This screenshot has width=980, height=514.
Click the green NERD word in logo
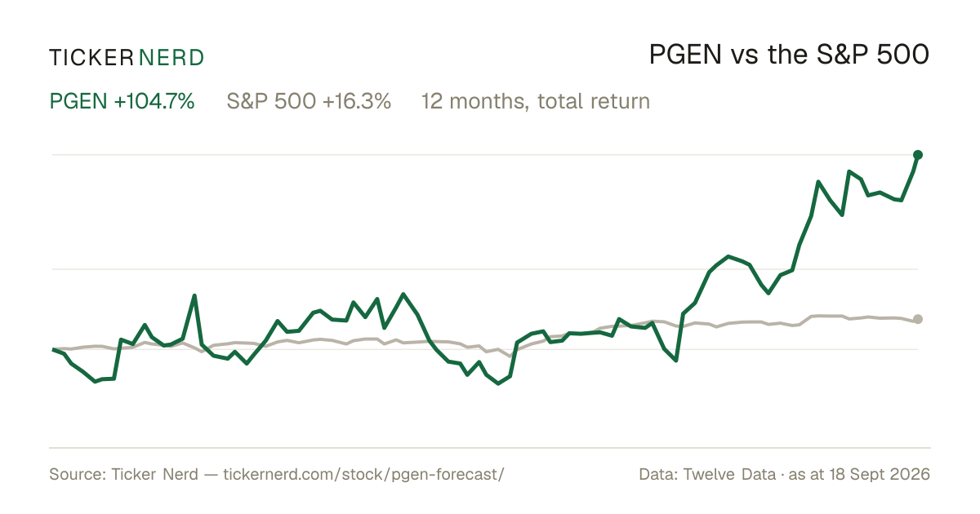coord(171,57)
